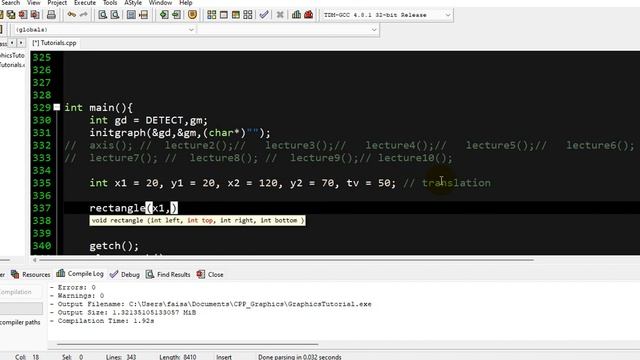
Task: Click the Print toolbar icon
Action: pos(51,15)
